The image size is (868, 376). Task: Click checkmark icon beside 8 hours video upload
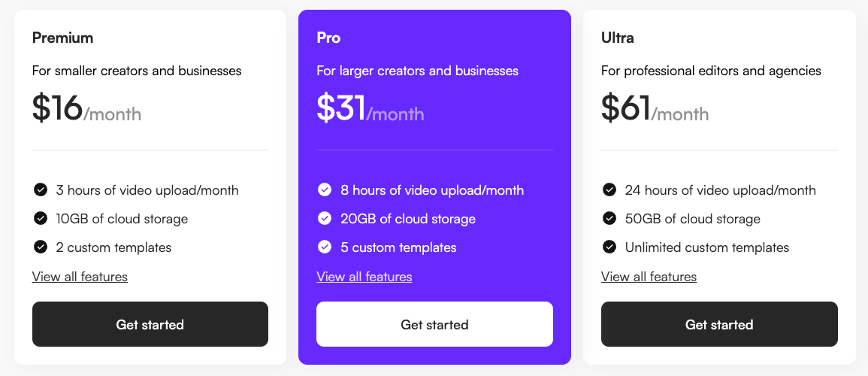pos(325,190)
